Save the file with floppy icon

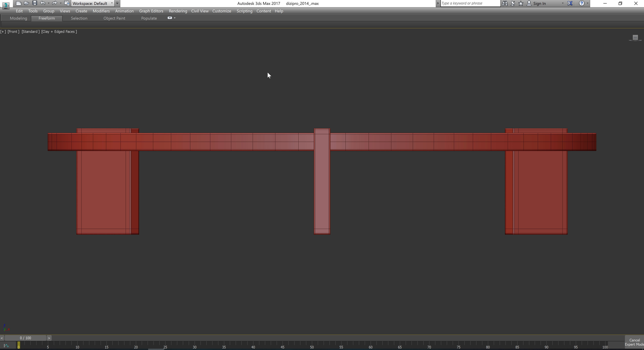[35, 3]
